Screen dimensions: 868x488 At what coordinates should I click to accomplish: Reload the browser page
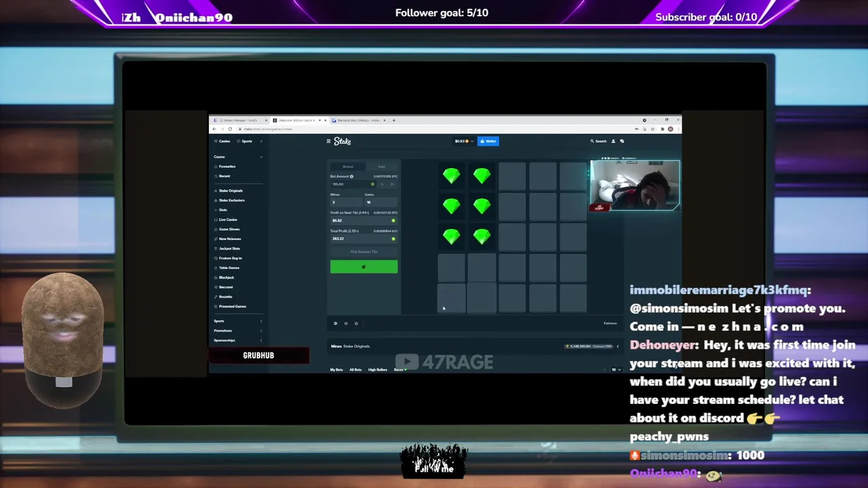(x=230, y=129)
